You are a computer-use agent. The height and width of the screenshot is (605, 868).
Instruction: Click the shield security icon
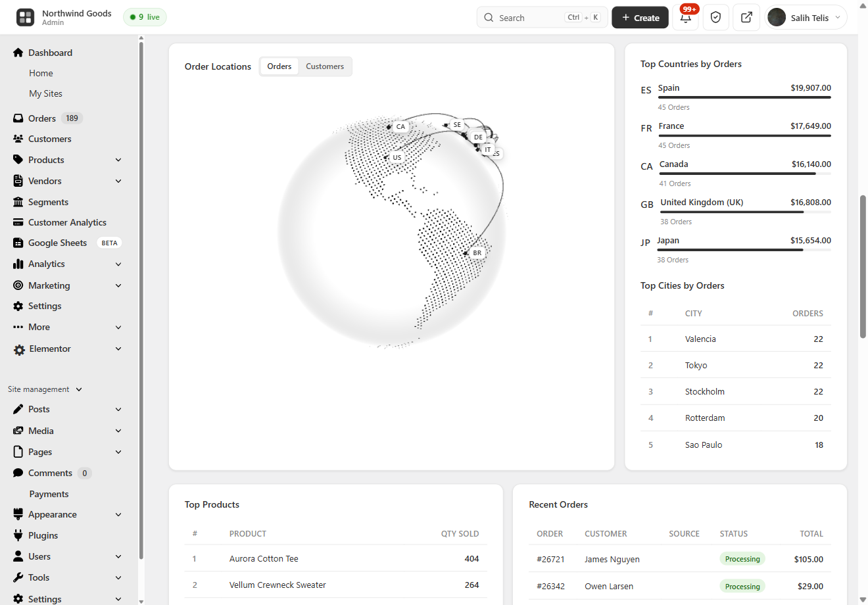[x=716, y=18]
